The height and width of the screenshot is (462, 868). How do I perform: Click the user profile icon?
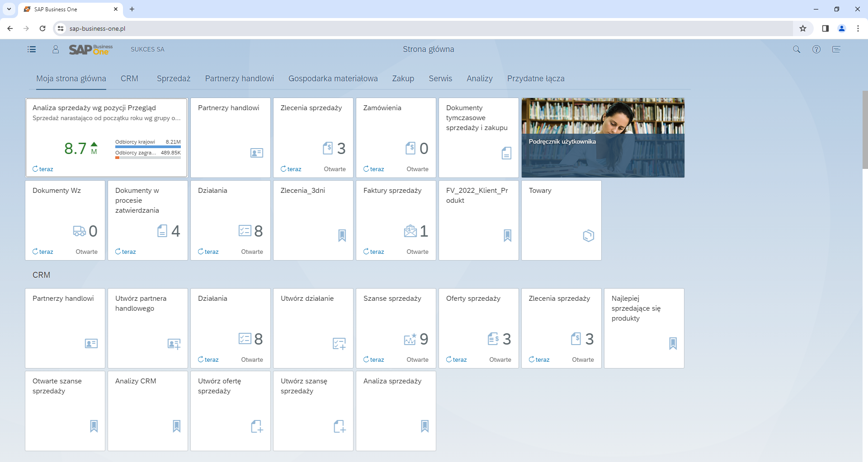coord(56,49)
